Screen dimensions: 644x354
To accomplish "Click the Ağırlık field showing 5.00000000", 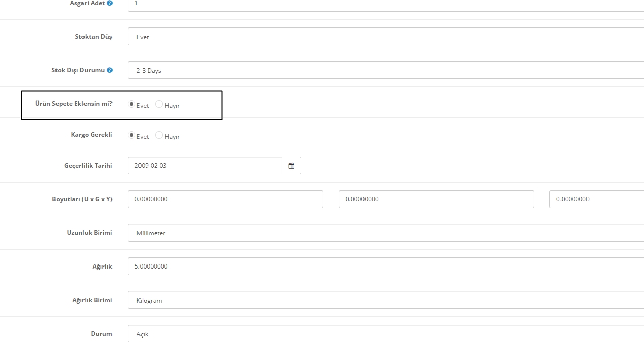I will point(386,267).
